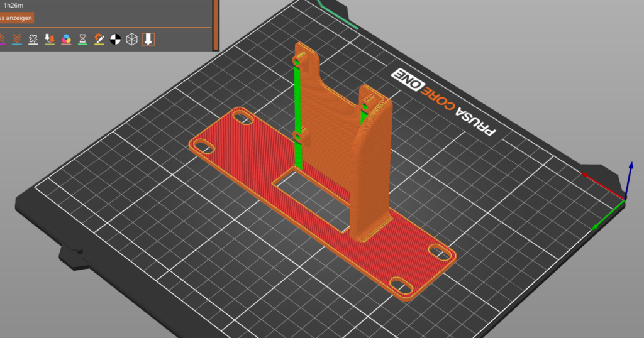Toggle pause prints hourglass icon
The image size is (644, 338).
tap(82, 40)
